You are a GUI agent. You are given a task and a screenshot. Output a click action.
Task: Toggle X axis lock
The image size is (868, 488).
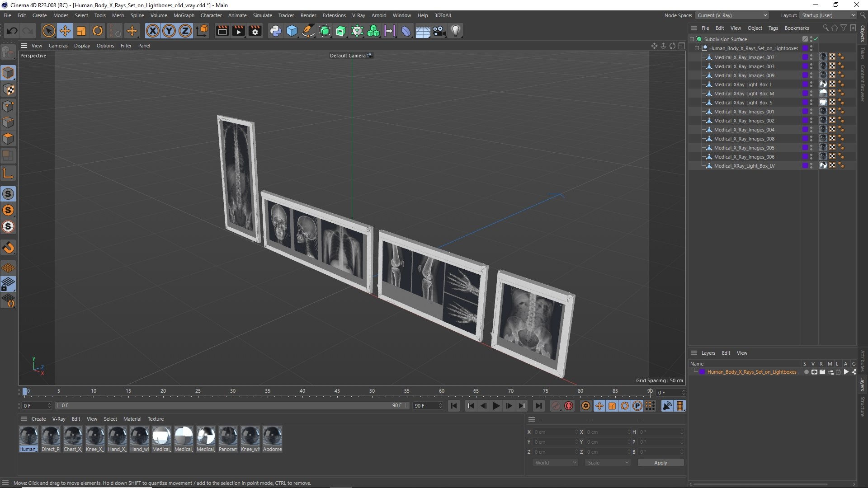click(x=153, y=31)
